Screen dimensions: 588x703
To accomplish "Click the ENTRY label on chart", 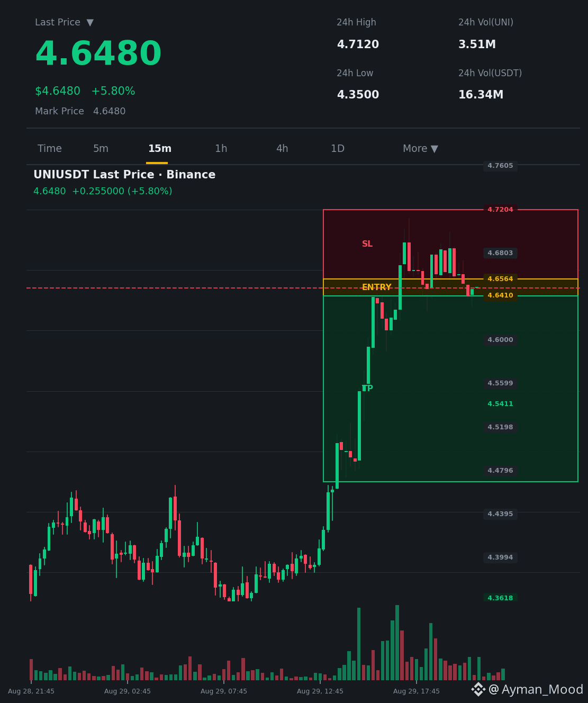I will pyautogui.click(x=377, y=287).
